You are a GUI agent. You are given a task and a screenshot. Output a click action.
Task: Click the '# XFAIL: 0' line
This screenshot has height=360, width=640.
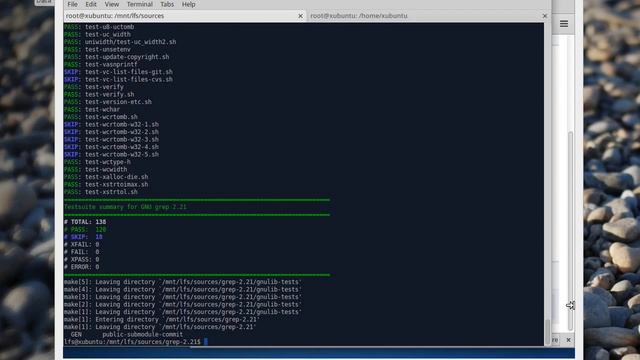(82, 244)
